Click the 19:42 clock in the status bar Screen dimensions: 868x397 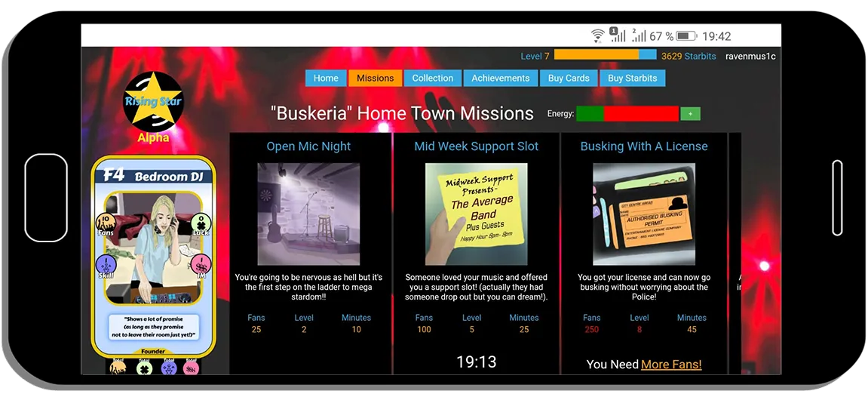tap(716, 36)
